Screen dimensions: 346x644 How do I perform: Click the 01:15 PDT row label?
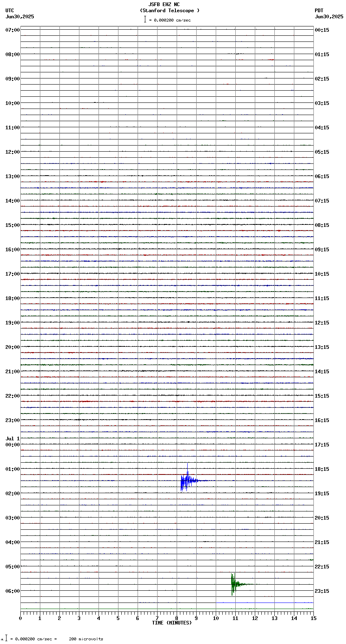click(322, 54)
